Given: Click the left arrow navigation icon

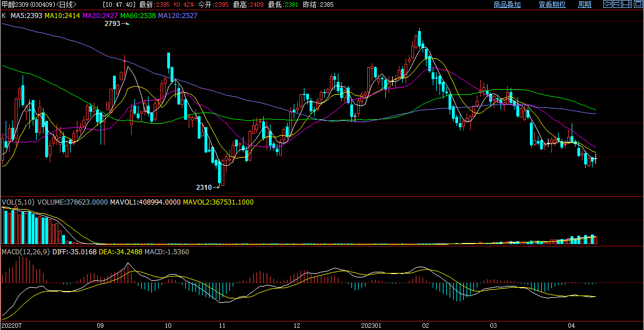Looking at the screenshot, I should coord(608,5).
